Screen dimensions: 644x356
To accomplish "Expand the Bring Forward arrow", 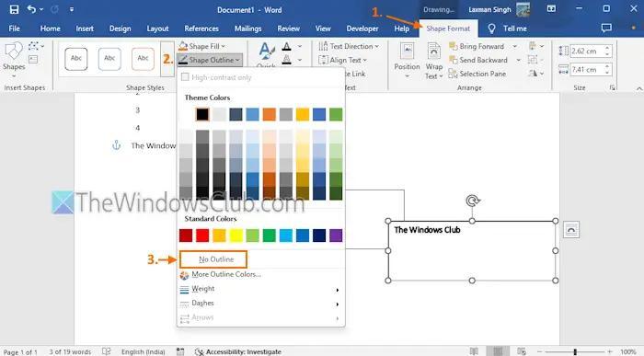I will click(x=514, y=46).
